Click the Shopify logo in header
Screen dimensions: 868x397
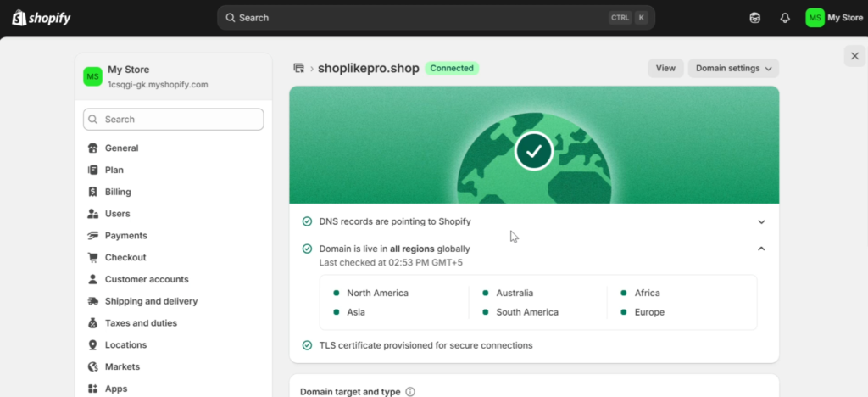(x=42, y=18)
